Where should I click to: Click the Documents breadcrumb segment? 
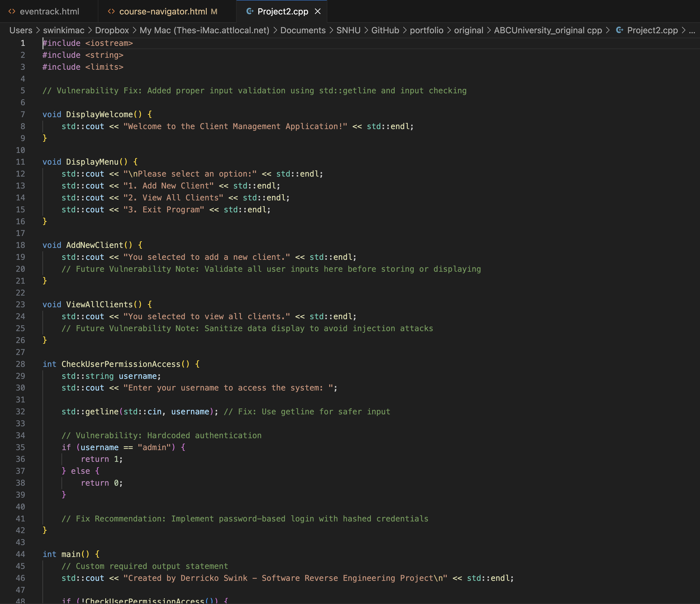(x=303, y=30)
